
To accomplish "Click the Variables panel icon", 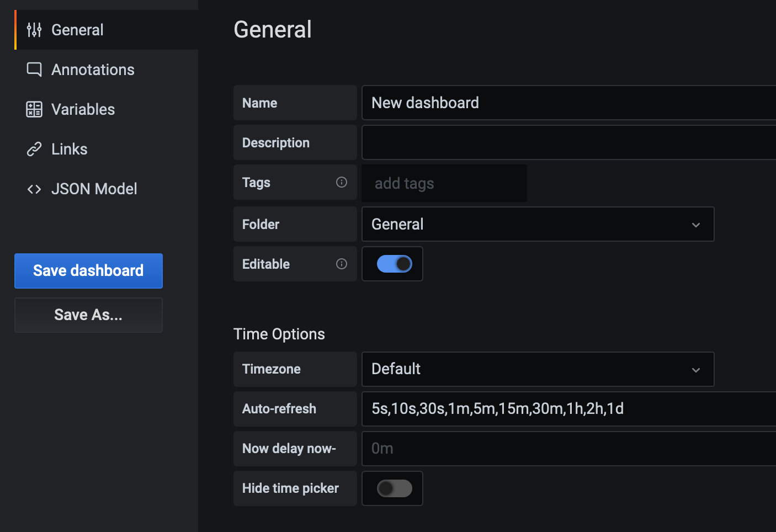I will [x=34, y=109].
